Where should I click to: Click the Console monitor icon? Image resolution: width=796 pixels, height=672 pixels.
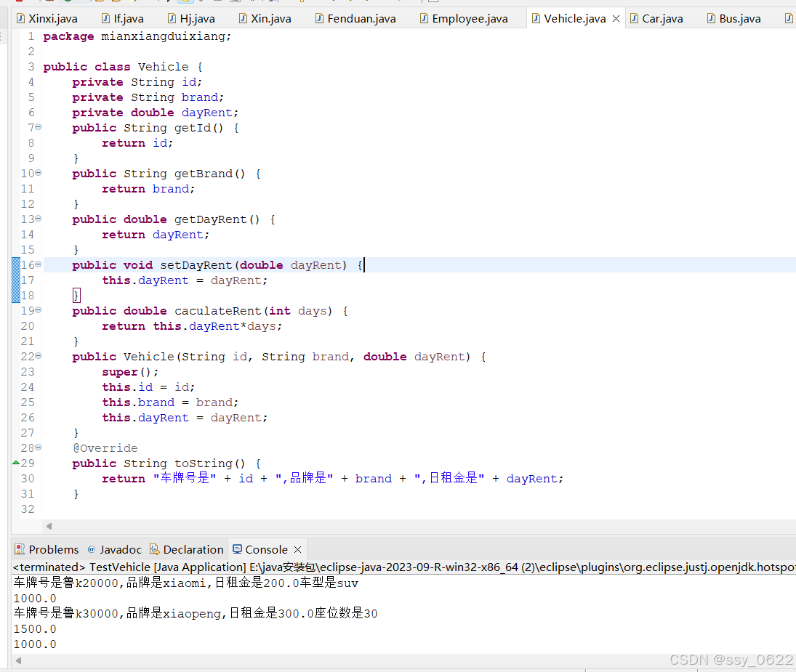pyautogui.click(x=237, y=549)
